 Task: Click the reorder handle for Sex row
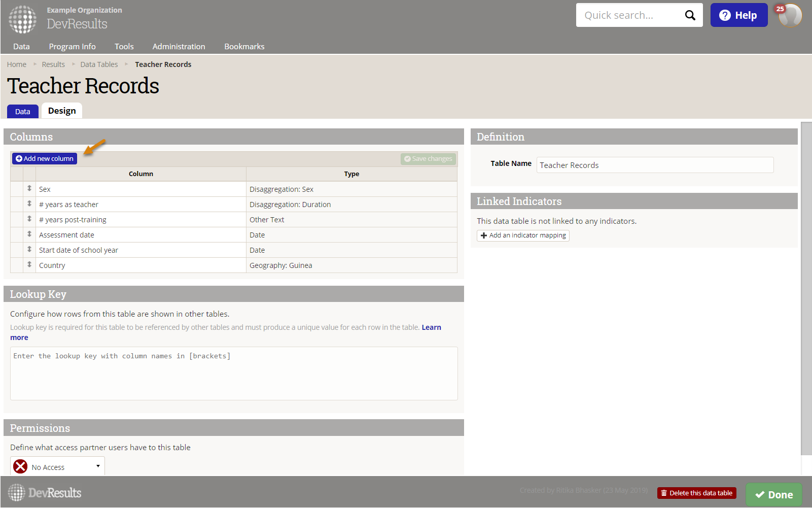tap(29, 189)
